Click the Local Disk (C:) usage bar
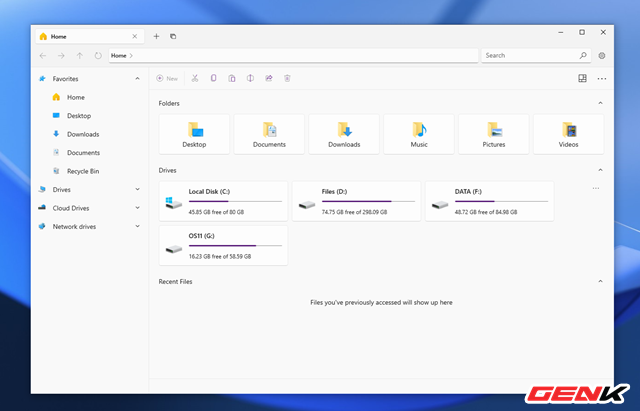Image resolution: width=640 pixels, height=411 pixels. [235, 201]
